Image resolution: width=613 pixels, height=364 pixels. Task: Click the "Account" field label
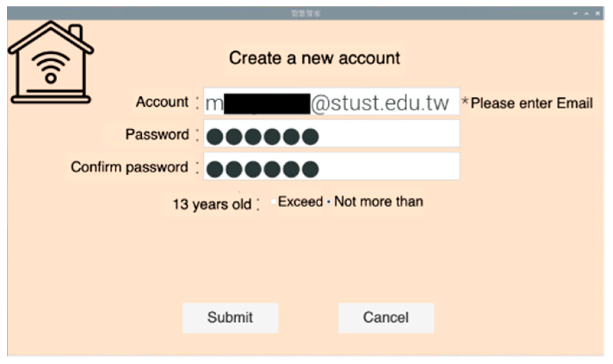click(x=162, y=102)
